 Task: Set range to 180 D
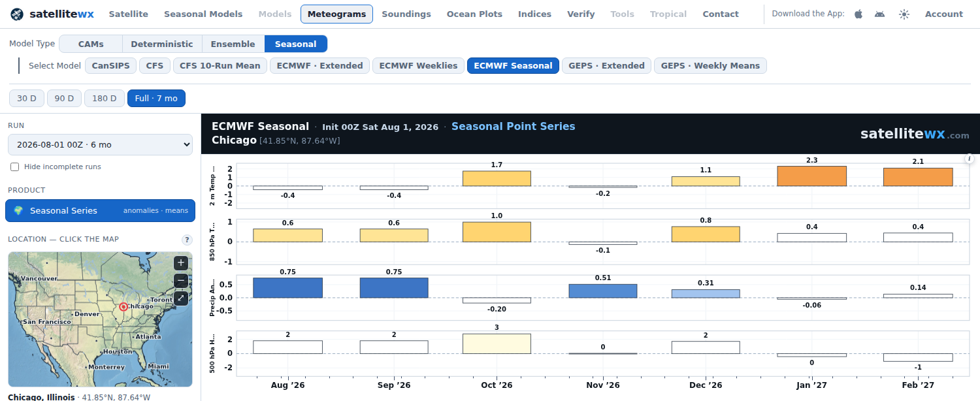click(105, 98)
